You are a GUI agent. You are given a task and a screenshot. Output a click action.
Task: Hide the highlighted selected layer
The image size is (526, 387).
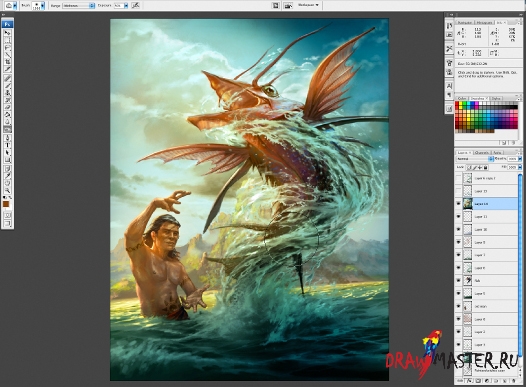pos(458,204)
